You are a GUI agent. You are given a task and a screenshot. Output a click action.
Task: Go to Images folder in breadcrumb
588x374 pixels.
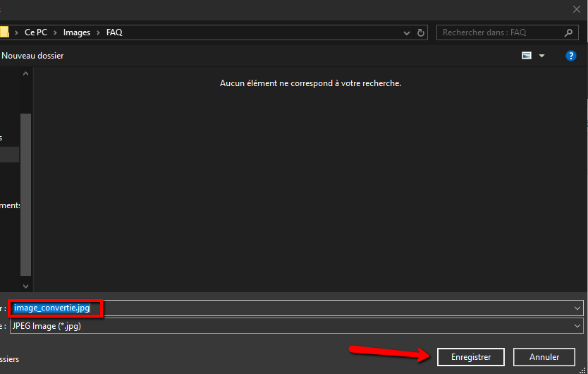tap(77, 32)
